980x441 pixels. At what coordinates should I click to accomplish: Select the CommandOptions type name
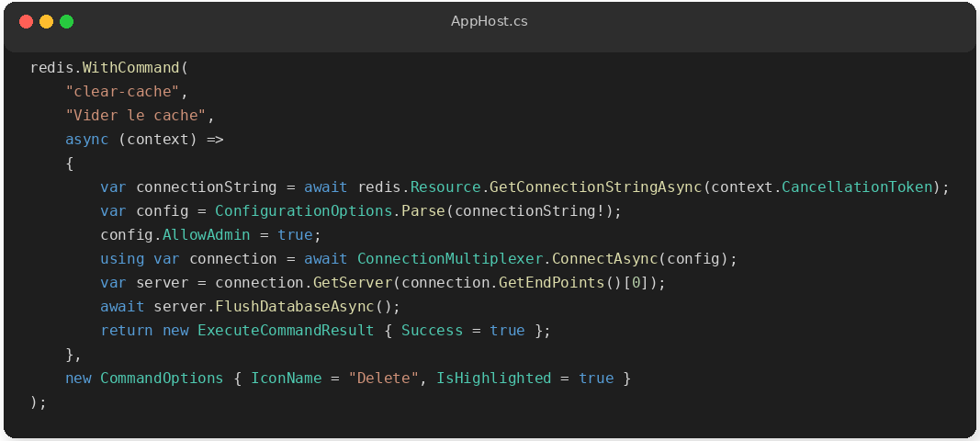[x=162, y=379]
